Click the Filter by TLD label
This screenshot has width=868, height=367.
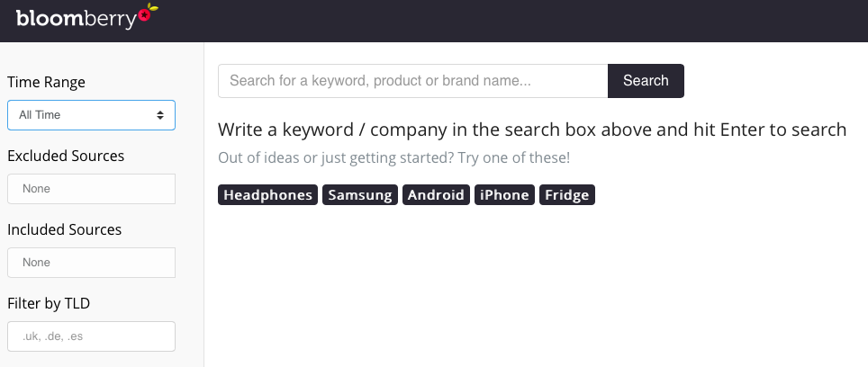49,303
